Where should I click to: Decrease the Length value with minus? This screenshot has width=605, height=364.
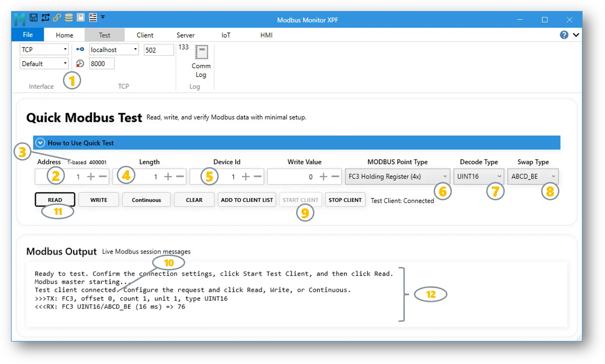tap(180, 177)
